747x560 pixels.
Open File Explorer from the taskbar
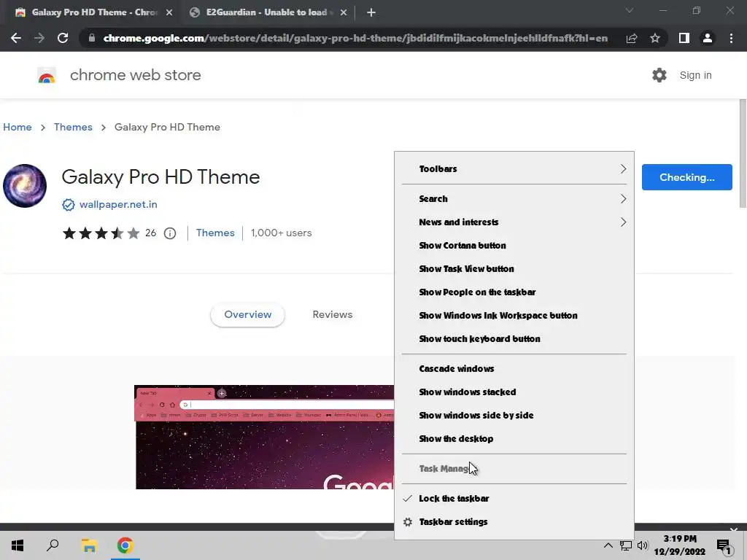click(89, 545)
